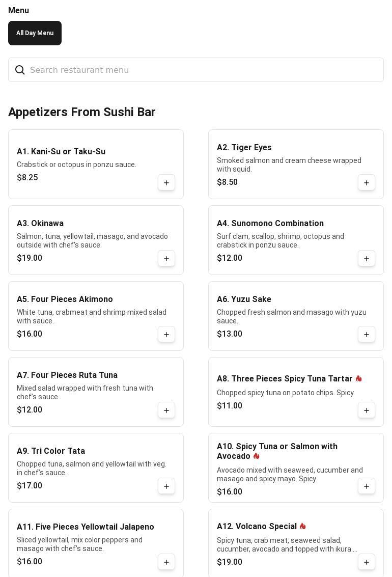Click the A6. Yuzu Sake item name

point(244,299)
